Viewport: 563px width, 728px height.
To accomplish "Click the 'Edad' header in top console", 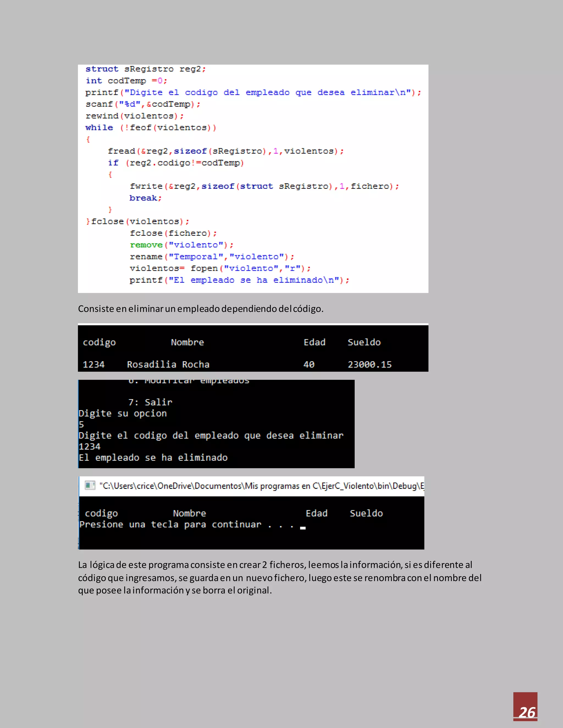I will pyautogui.click(x=314, y=342).
